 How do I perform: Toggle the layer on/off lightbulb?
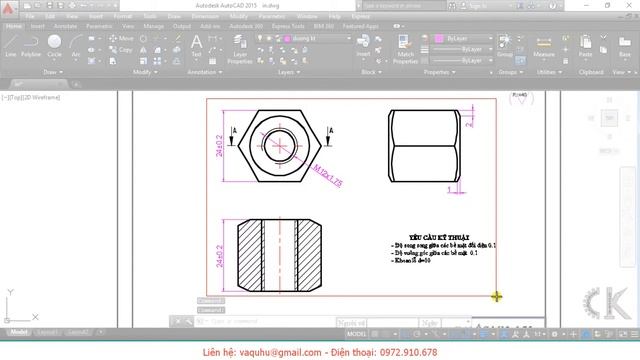(260, 38)
